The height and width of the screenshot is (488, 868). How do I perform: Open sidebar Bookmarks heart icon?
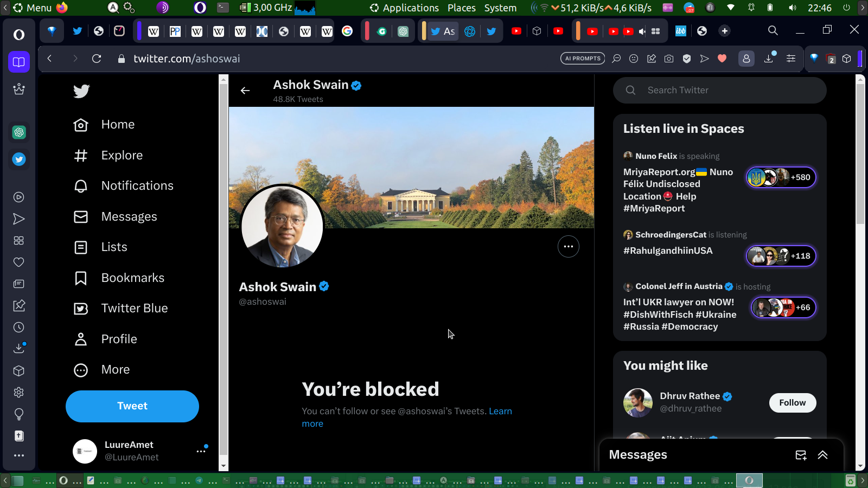19,262
